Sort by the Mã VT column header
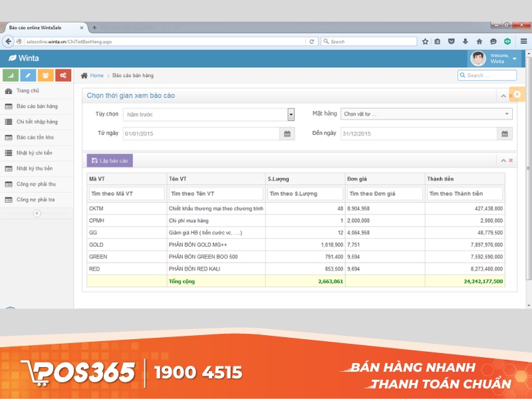532x399 pixels. 126,179
